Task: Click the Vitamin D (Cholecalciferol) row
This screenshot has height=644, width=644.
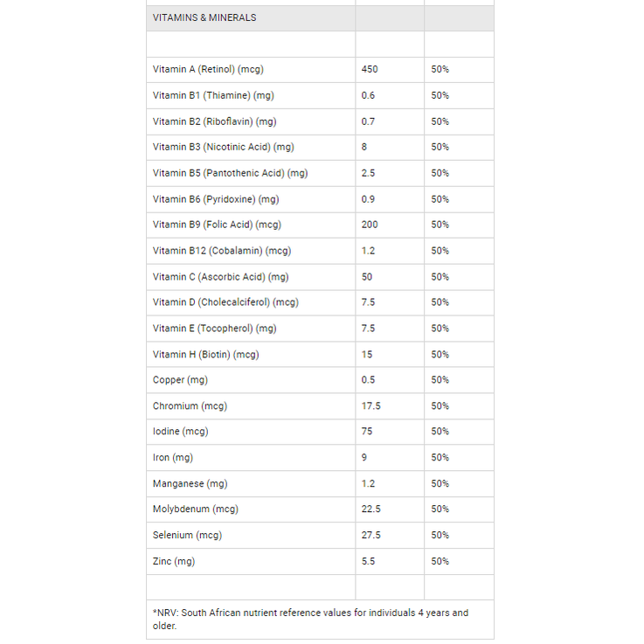Action: pos(320,302)
